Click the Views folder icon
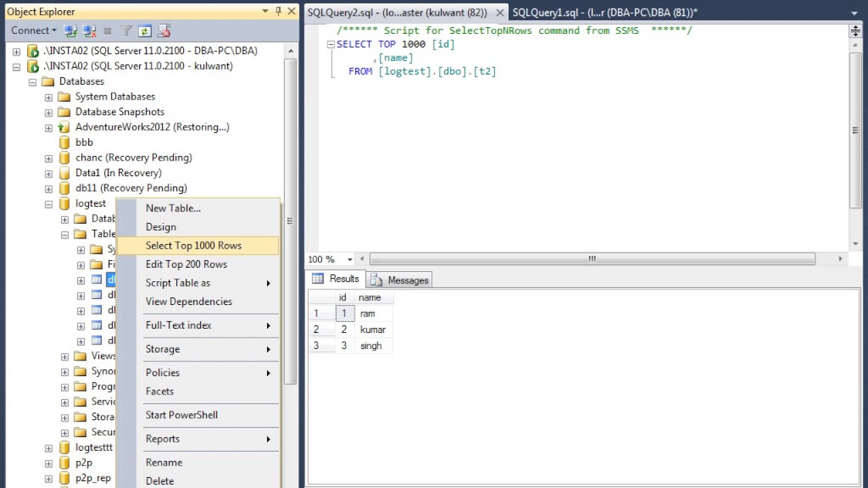Image resolution: width=868 pixels, height=488 pixels. pyautogui.click(x=81, y=356)
